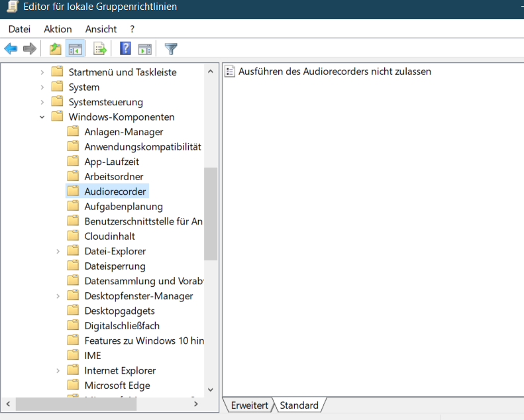524x420 pixels.
Task: Select Benutzerschnittstelle für An folder
Action: click(143, 221)
